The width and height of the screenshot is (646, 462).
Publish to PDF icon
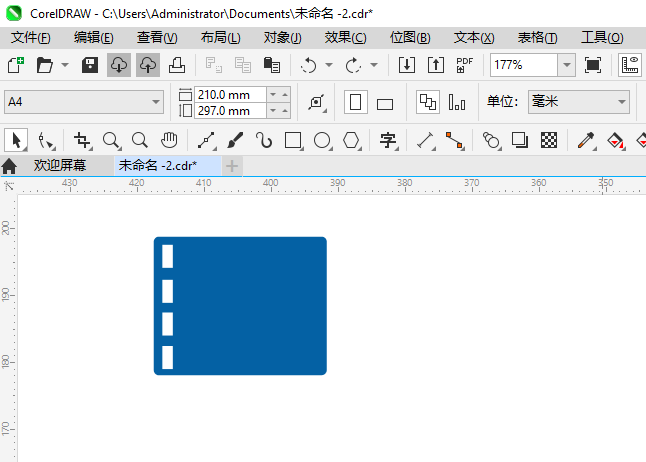464,65
